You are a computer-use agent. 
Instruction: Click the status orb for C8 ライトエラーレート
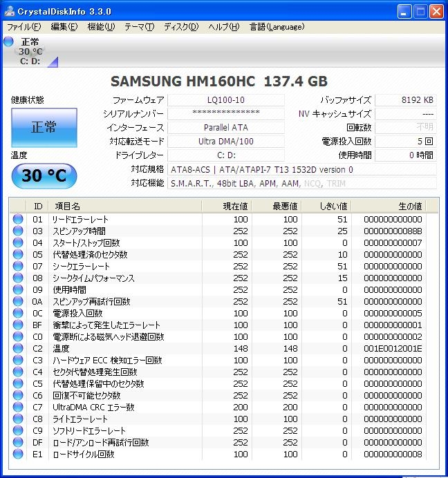point(18,419)
